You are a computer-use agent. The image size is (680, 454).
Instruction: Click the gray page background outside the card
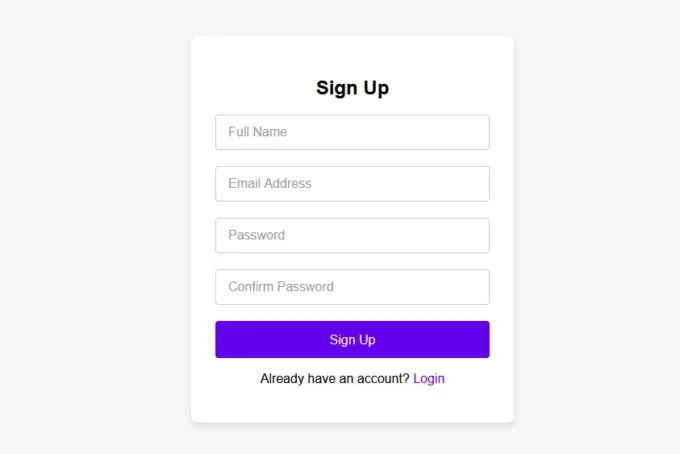pos(95,225)
